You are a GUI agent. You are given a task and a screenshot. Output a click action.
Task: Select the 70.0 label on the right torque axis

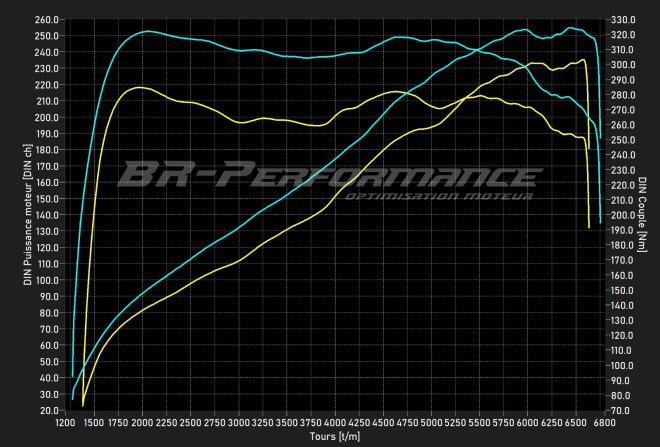coord(621,411)
